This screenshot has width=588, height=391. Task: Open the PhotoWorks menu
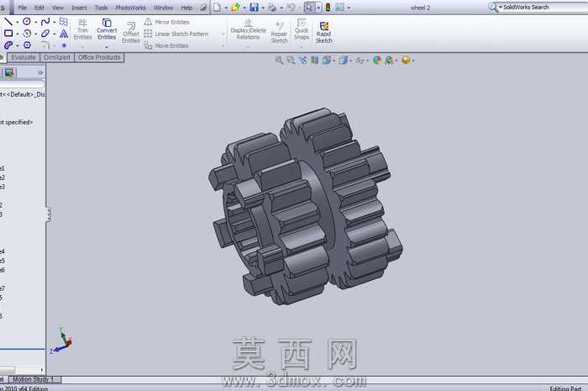(130, 8)
